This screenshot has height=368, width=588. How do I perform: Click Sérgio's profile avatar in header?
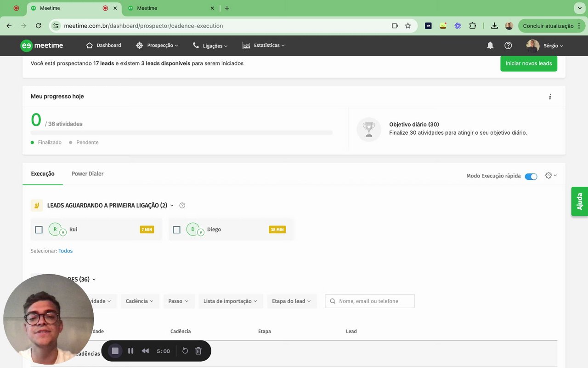coord(533,46)
